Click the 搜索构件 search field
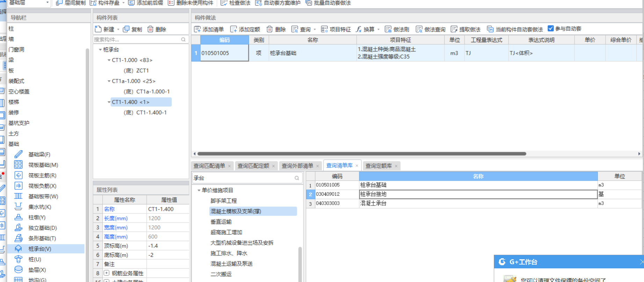 (140, 39)
